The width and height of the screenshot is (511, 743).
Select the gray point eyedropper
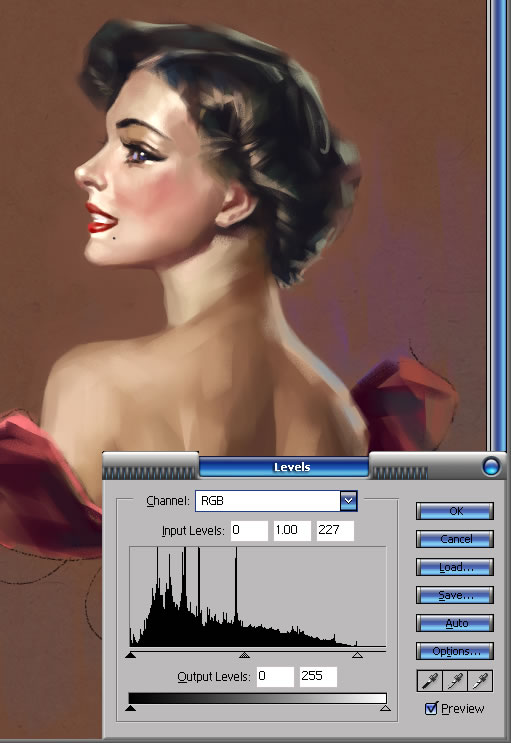[455, 681]
